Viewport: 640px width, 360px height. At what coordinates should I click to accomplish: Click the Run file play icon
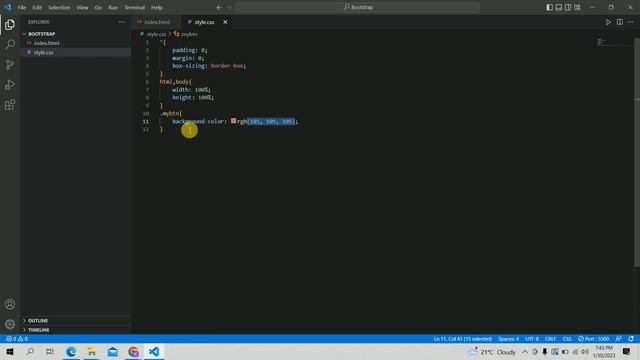coord(608,22)
